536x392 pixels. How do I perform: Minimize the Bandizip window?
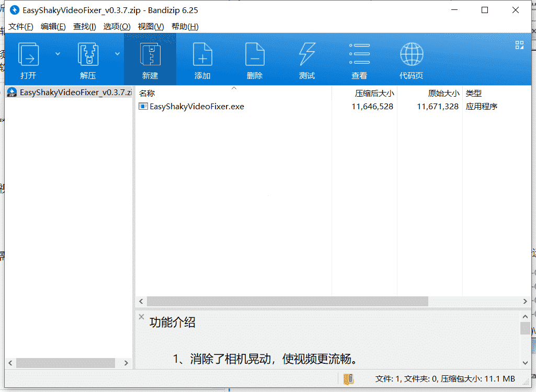pyautogui.click(x=454, y=10)
